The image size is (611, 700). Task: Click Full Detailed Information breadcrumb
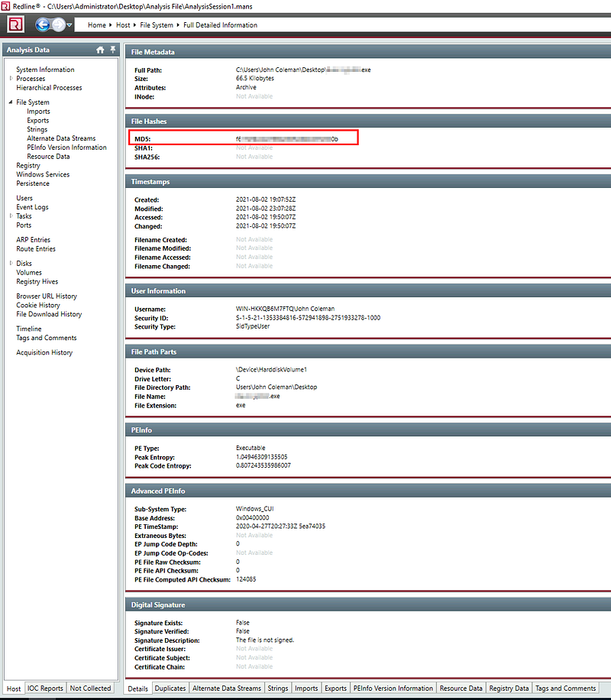[x=220, y=25]
